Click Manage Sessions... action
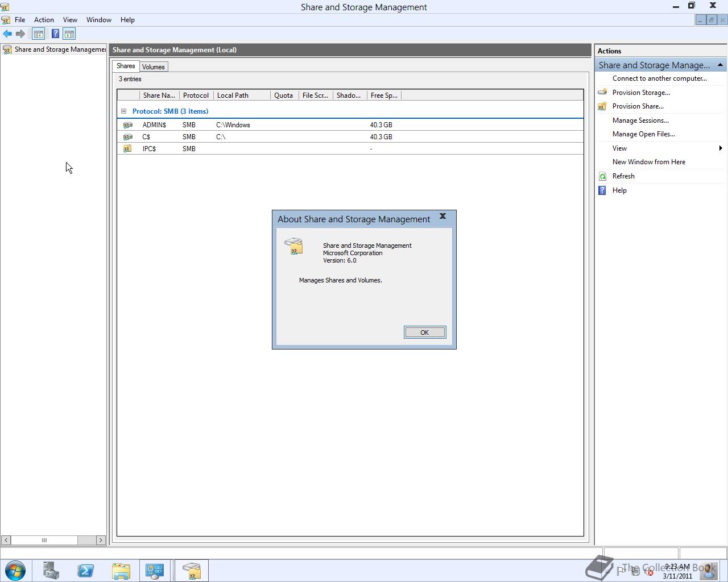The height and width of the screenshot is (582, 728). [x=640, y=120]
